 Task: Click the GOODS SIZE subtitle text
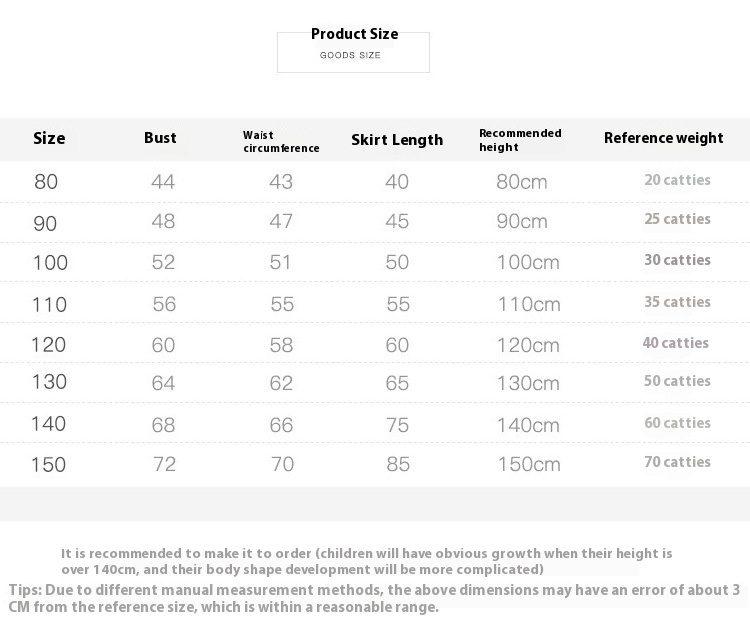click(x=350, y=55)
